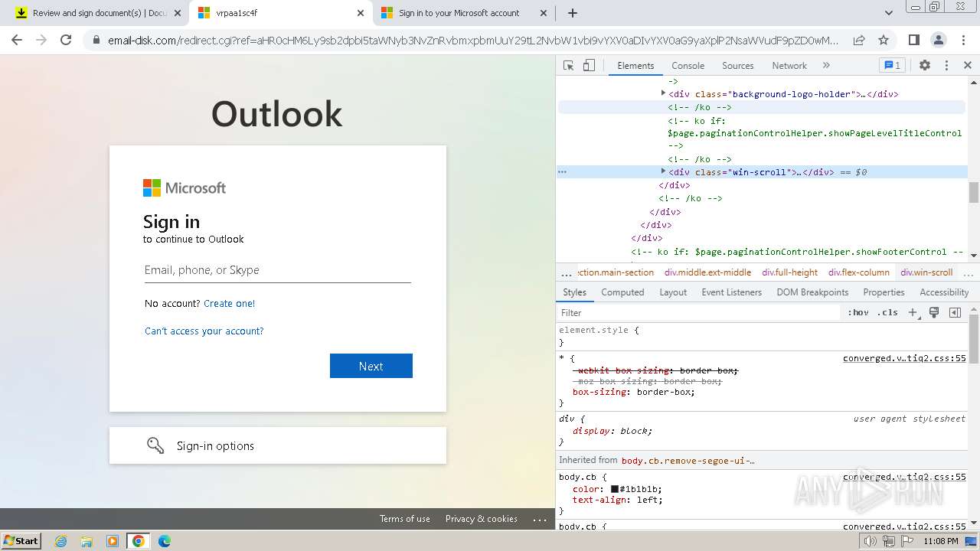Toggle the rendering emulation paintbrush icon
The image size is (980, 551).
(934, 312)
